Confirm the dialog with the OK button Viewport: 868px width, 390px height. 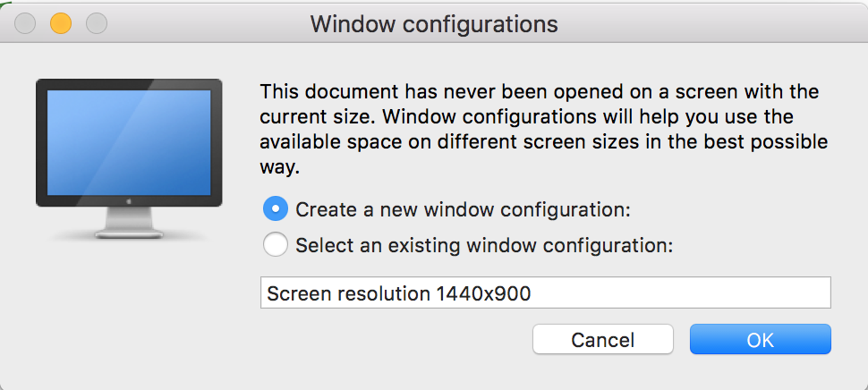tap(760, 340)
